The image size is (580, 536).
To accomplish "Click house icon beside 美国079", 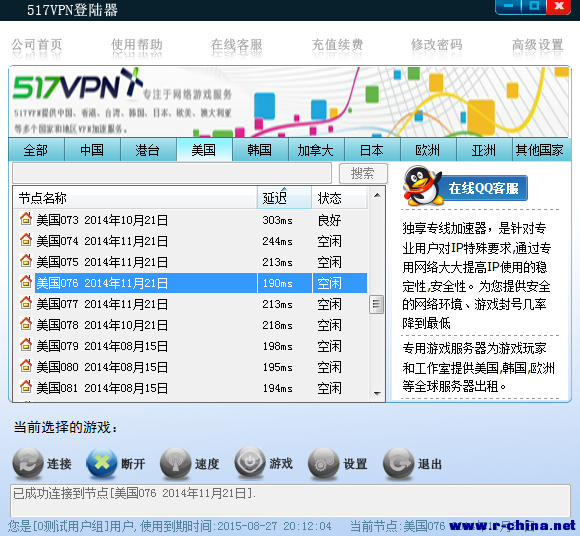I will 26,345.
